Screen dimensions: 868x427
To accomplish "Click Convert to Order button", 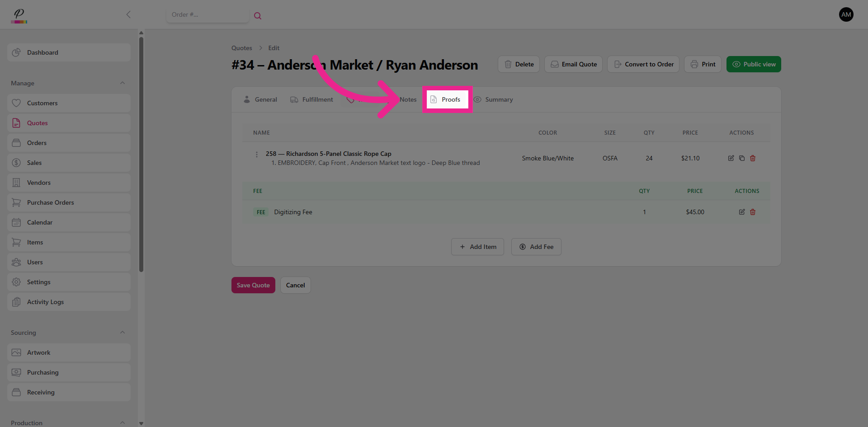I will pyautogui.click(x=643, y=64).
